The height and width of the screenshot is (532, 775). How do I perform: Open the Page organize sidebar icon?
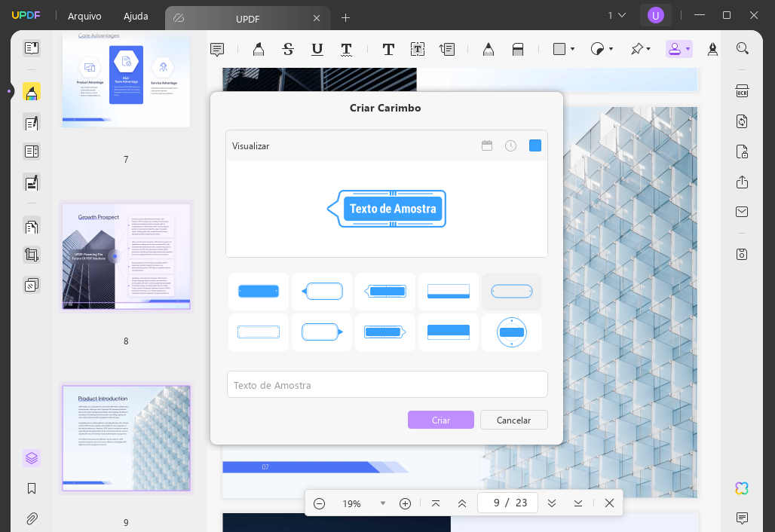click(x=32, y=227)
